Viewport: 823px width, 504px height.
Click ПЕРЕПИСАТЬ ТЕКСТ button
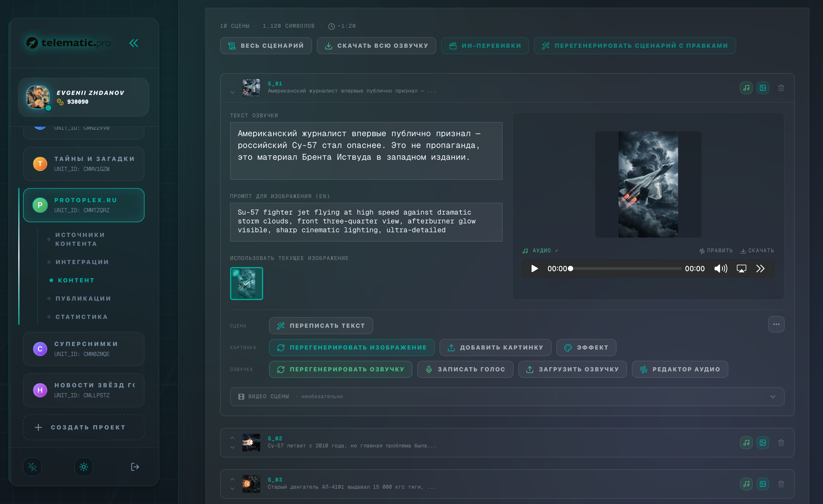point(321,326)
